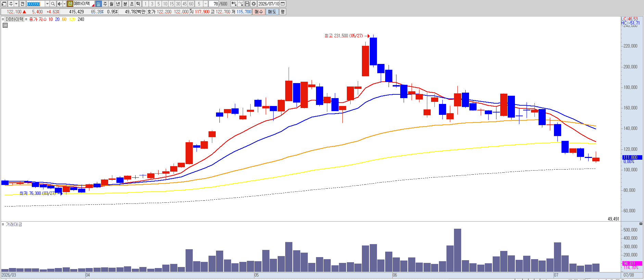Expand the minute interval dropdown after 5

click(x=205, y=4)
